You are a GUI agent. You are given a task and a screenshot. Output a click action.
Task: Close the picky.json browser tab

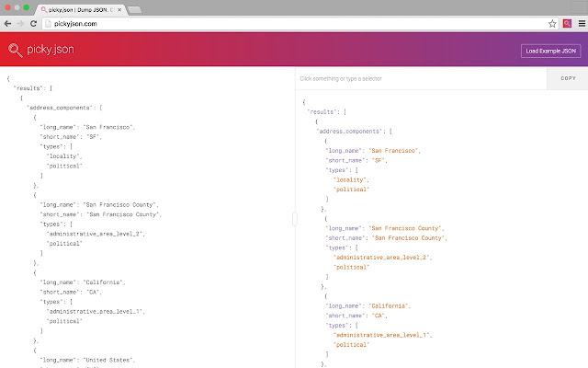pos(119,10)
